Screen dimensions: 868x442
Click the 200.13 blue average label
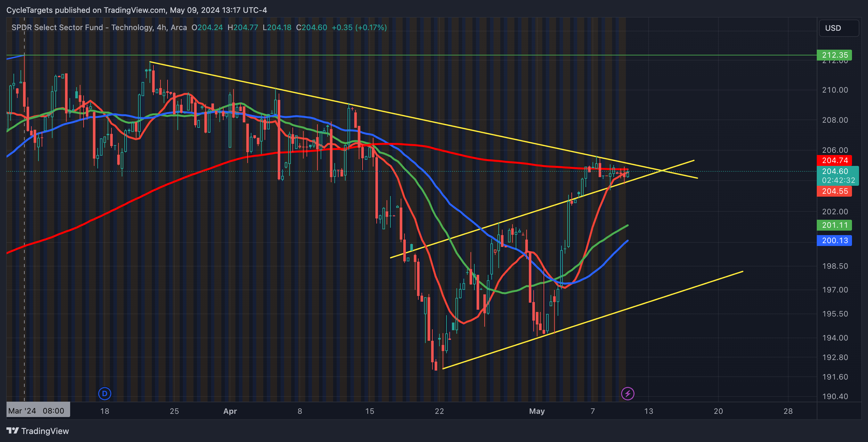(834, 241)
